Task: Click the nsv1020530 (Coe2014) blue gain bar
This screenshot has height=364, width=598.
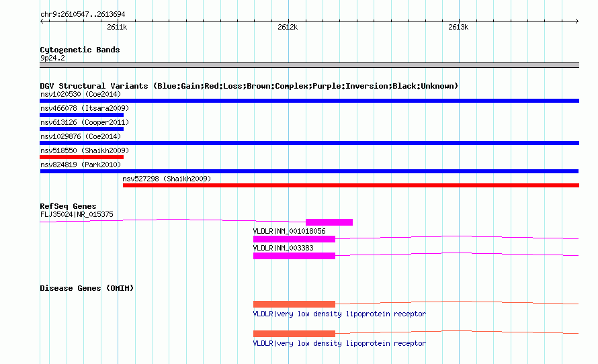Action: coord(309,101)
